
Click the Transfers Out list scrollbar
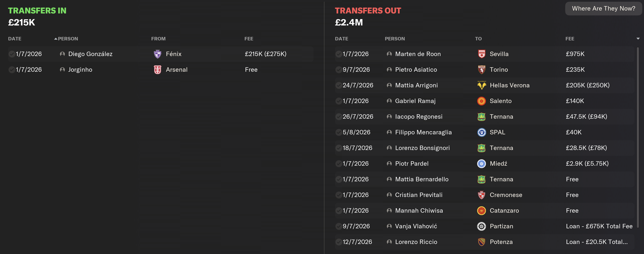click(638, 138)
